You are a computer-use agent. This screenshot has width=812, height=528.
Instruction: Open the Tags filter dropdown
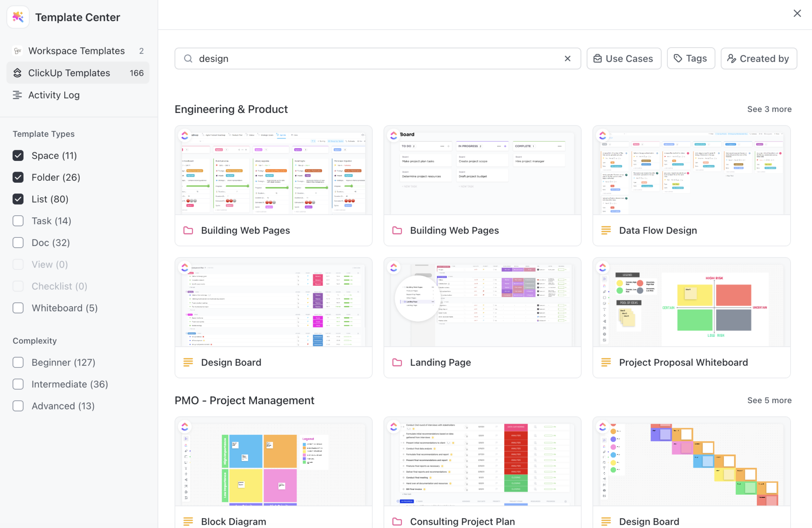pos(691,58)
